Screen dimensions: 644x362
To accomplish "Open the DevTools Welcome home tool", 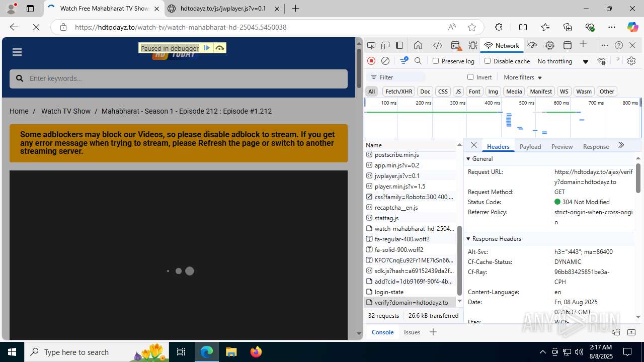I will tap(418, 45).
